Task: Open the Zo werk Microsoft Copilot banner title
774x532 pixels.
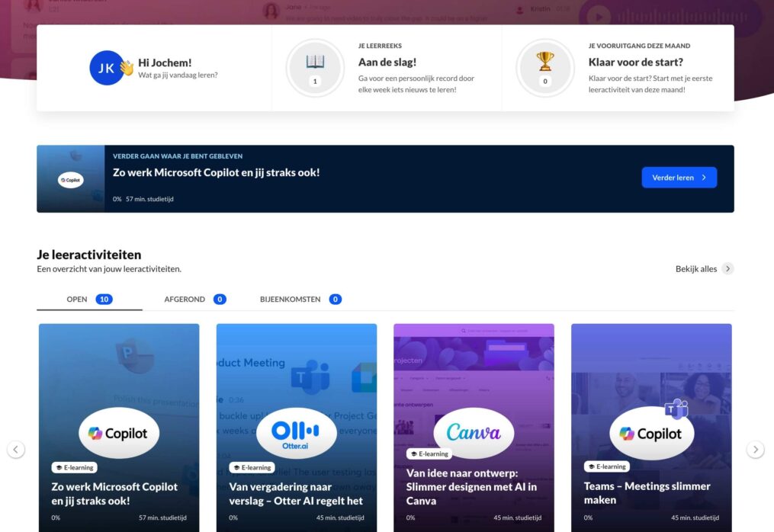Action: tap(217, 173)
